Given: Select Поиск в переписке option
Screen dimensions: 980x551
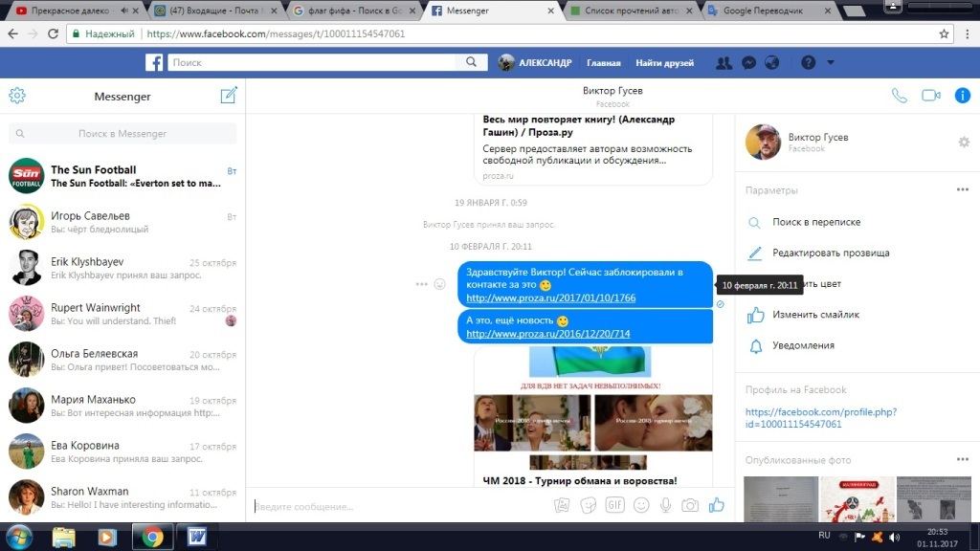Looking at the screenshot, I should pyautogui.click(x=816, y=222).
